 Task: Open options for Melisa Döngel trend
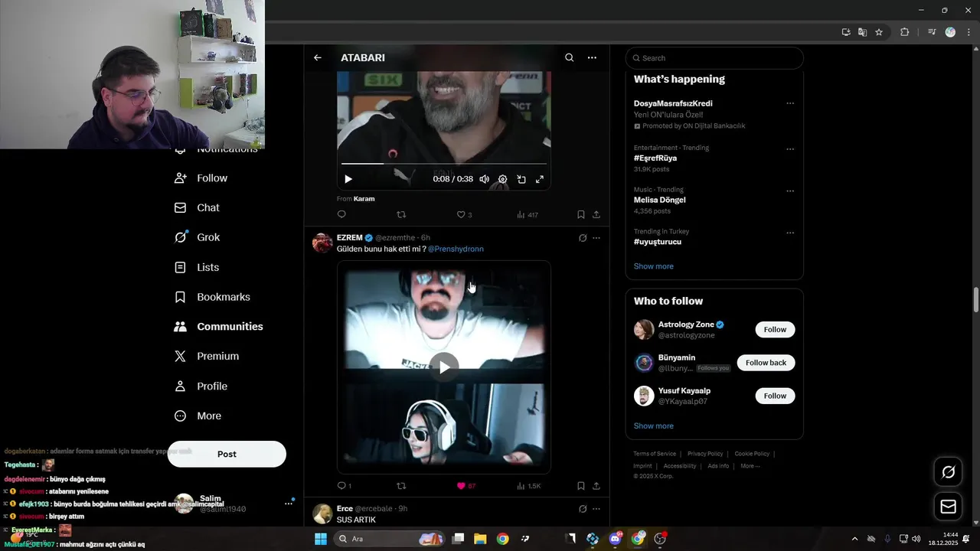point(790,191)
